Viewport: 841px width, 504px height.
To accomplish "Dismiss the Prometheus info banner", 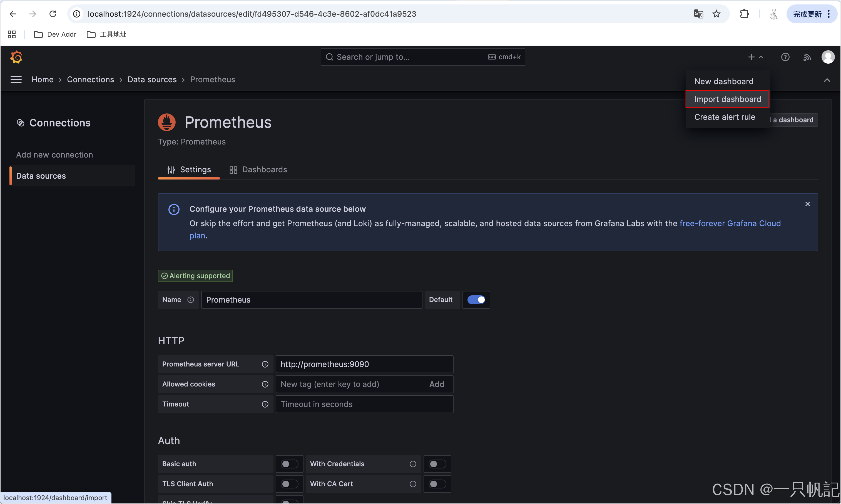I will tap(807, 204).
